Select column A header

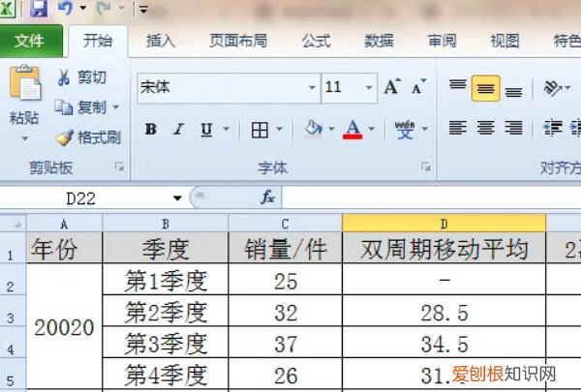click(x=64, y=224)
